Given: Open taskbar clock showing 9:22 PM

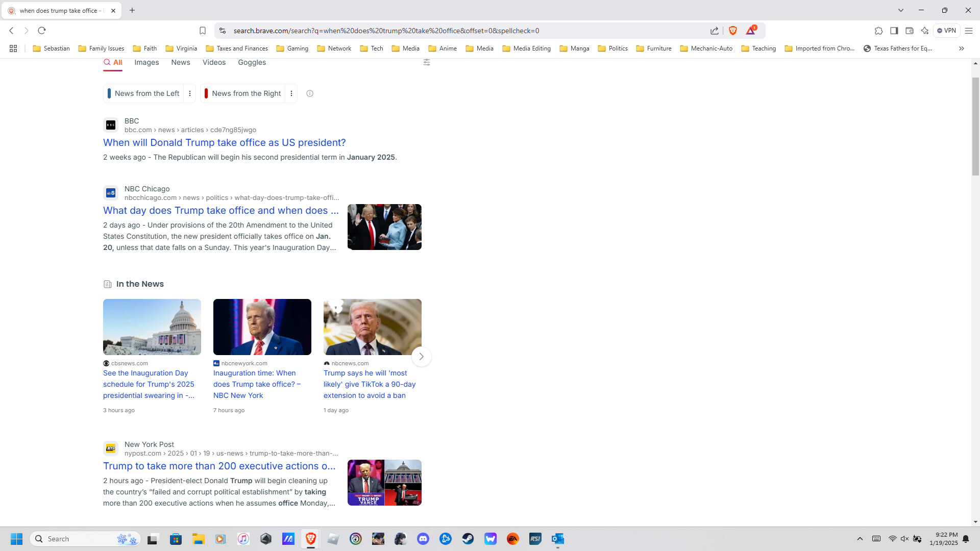Looking at the screenshot, I should click(943, 539).
